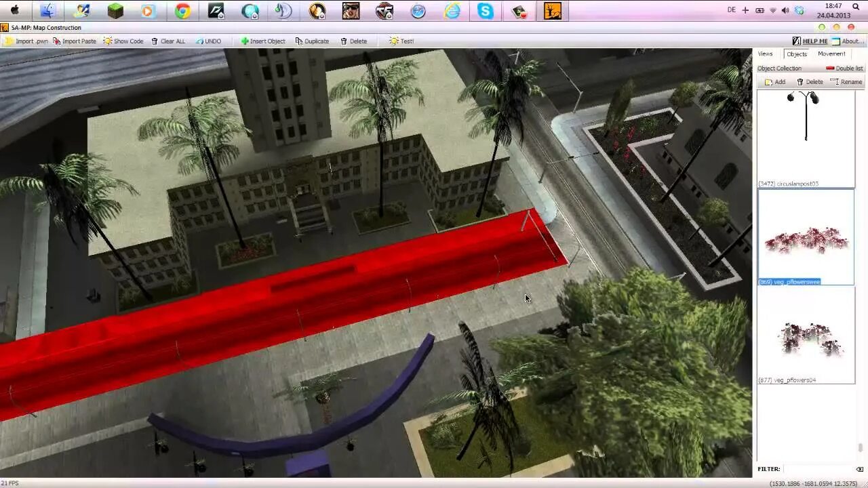The width and height of the screenshot is (868, 488).
Task: Open the Apple menu icon
Action: tap(14, 11)
